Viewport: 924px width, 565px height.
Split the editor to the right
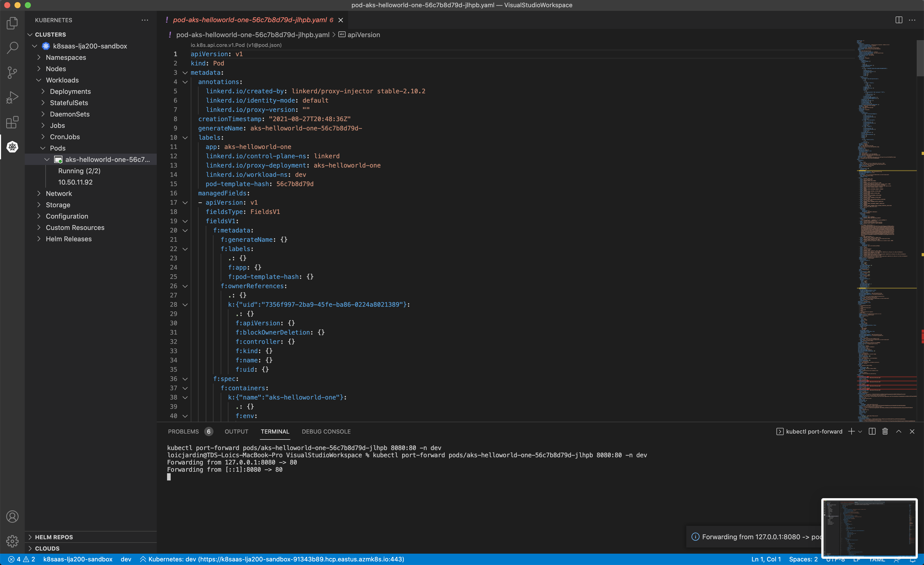coord(899,20)
